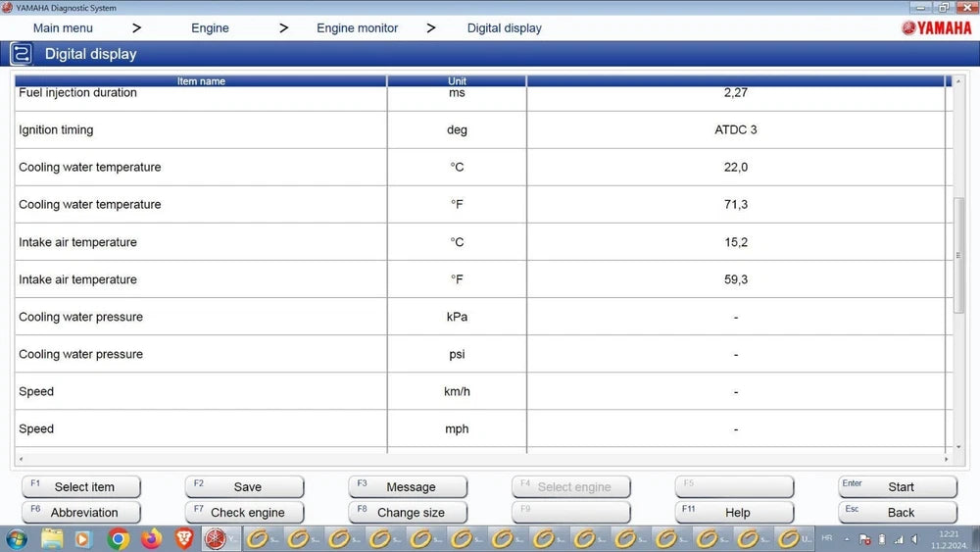Click the 2,27 fuel injection value

[736, 92]
